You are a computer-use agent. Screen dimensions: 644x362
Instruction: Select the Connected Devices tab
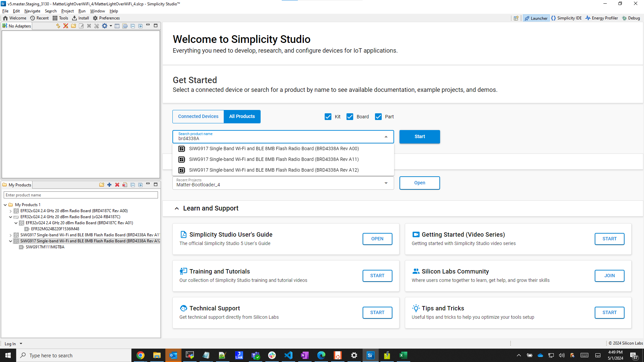pos(198,116)
